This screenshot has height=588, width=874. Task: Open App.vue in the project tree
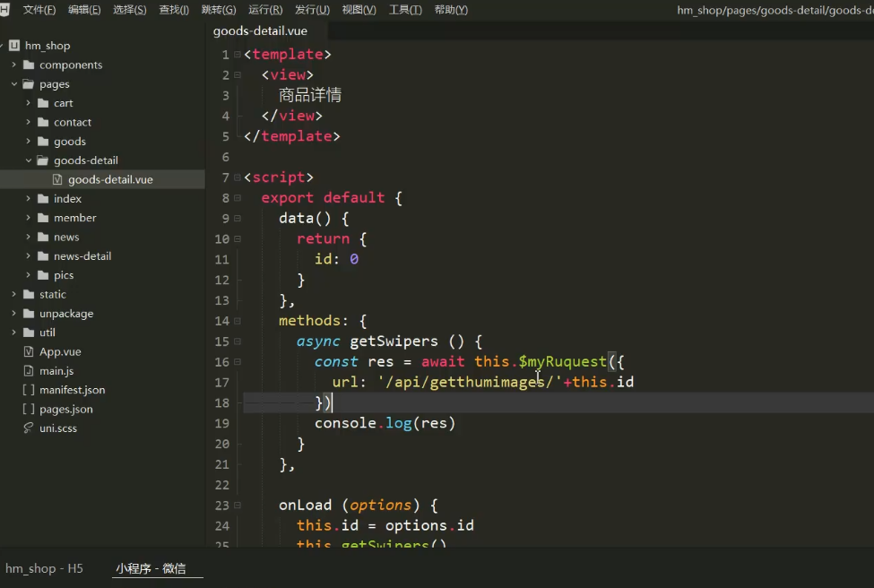coord(60,351)
